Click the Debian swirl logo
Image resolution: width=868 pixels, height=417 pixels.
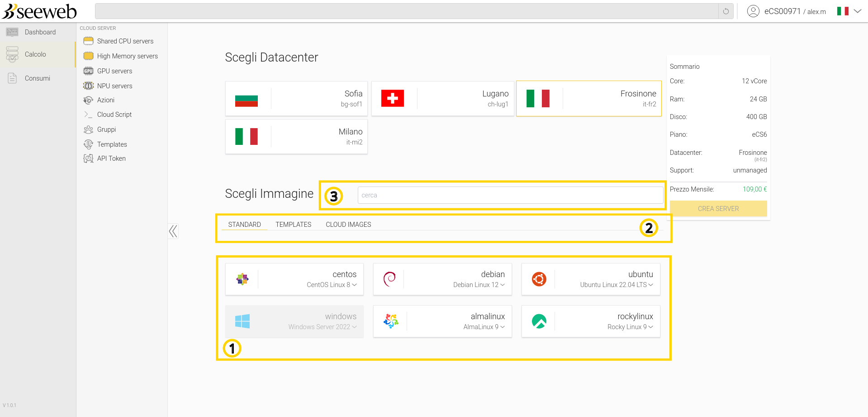coord(389,279)
